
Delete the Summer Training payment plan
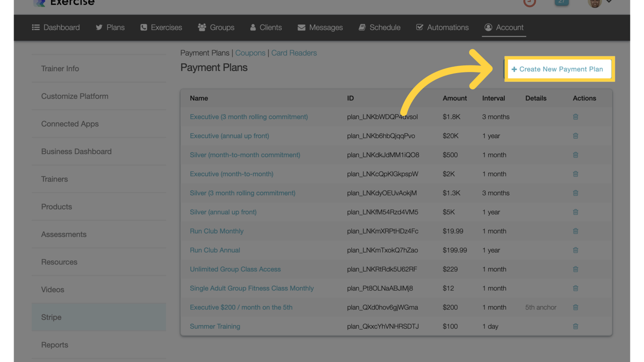575,326
